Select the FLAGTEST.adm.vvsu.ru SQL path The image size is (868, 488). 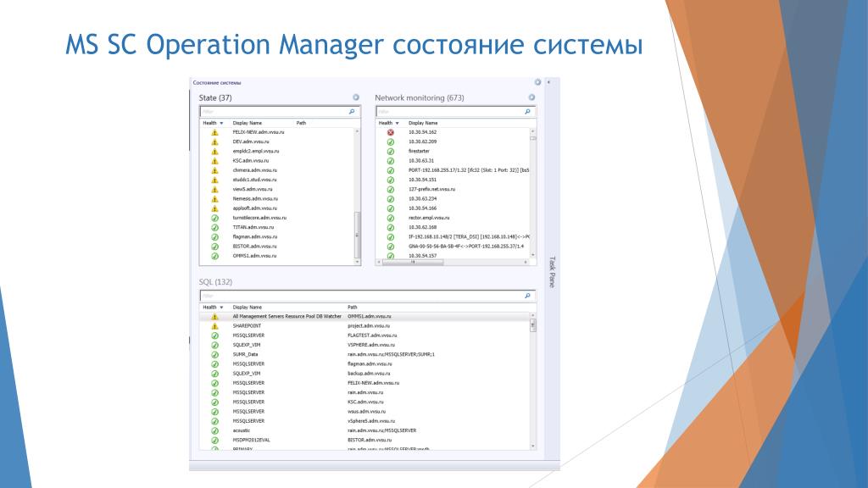pos(372,335)
